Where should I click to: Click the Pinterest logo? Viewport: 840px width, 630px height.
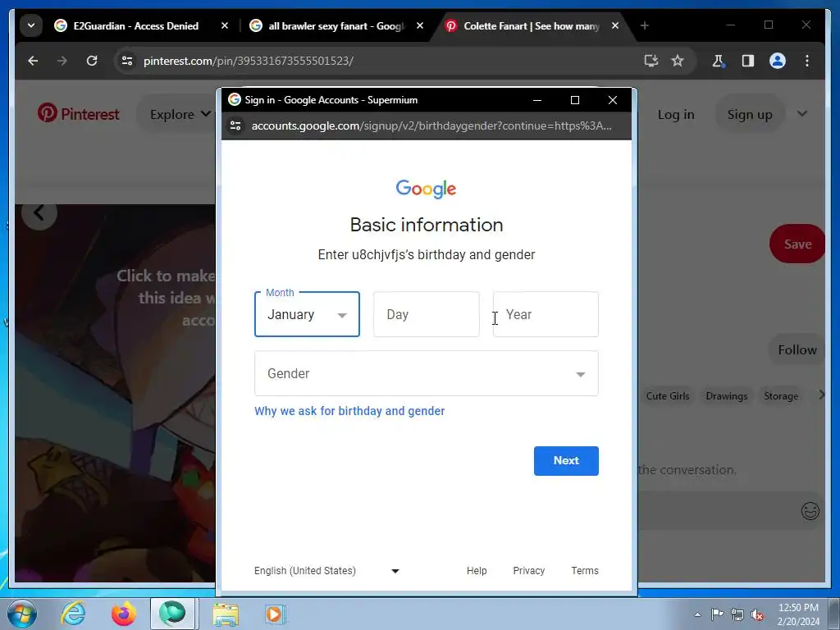pos(78,114)
